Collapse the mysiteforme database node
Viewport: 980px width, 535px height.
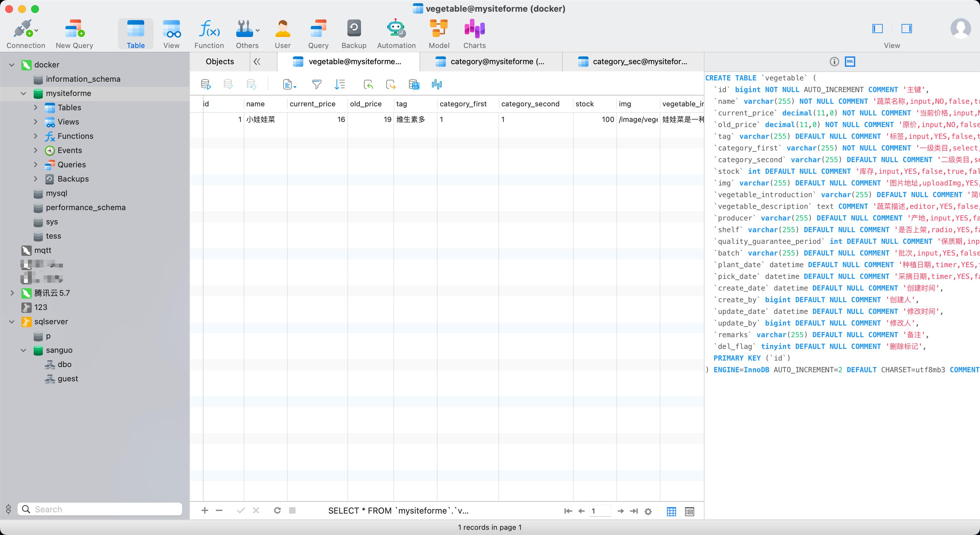pos(24,93)
